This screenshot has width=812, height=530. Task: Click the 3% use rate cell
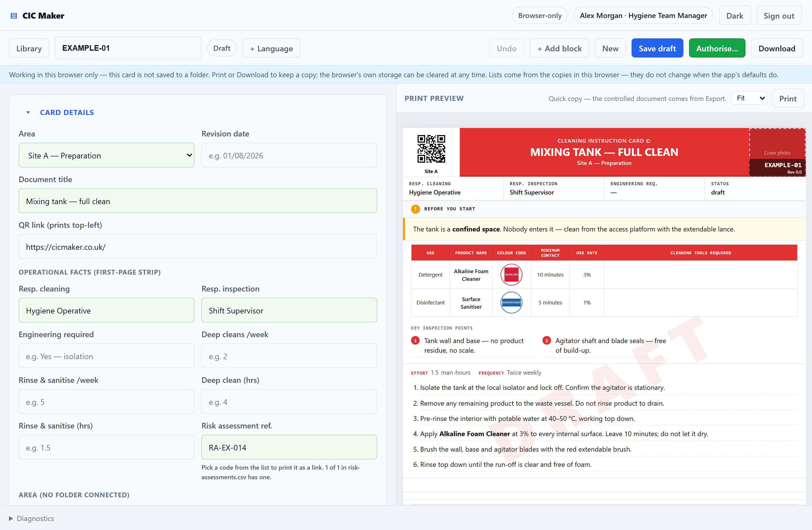coord(587,275)
